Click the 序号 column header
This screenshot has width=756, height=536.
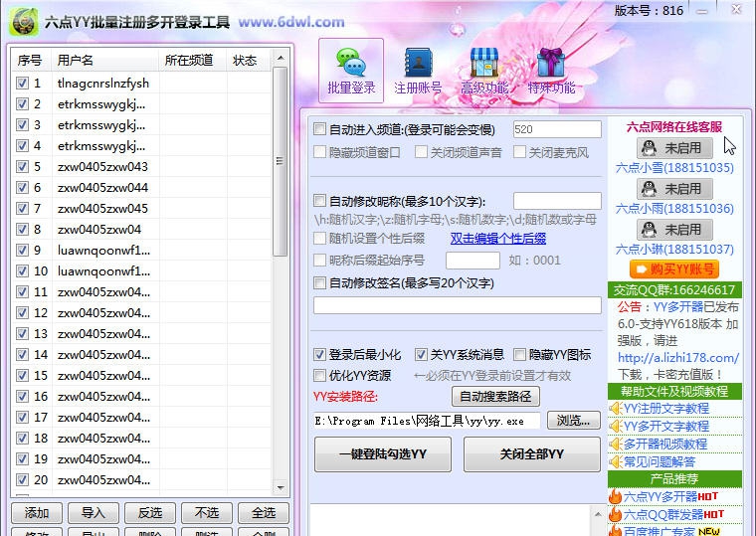pos(32,61)
